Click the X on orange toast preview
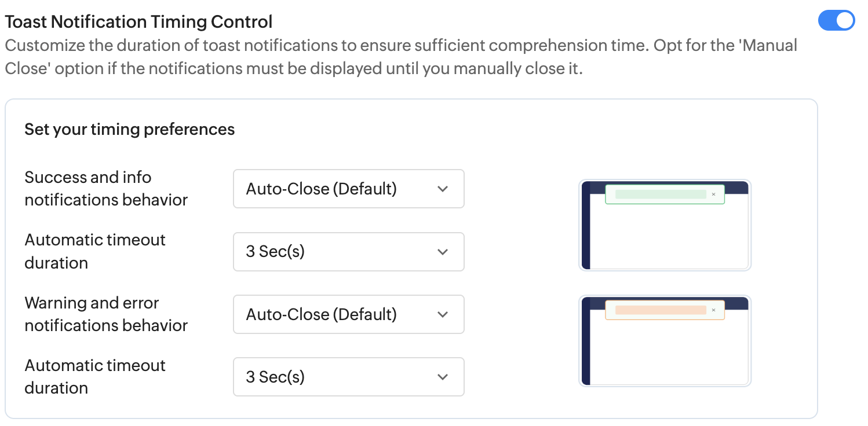The height and width of the screenshot is (426, 868). [713, 310]
